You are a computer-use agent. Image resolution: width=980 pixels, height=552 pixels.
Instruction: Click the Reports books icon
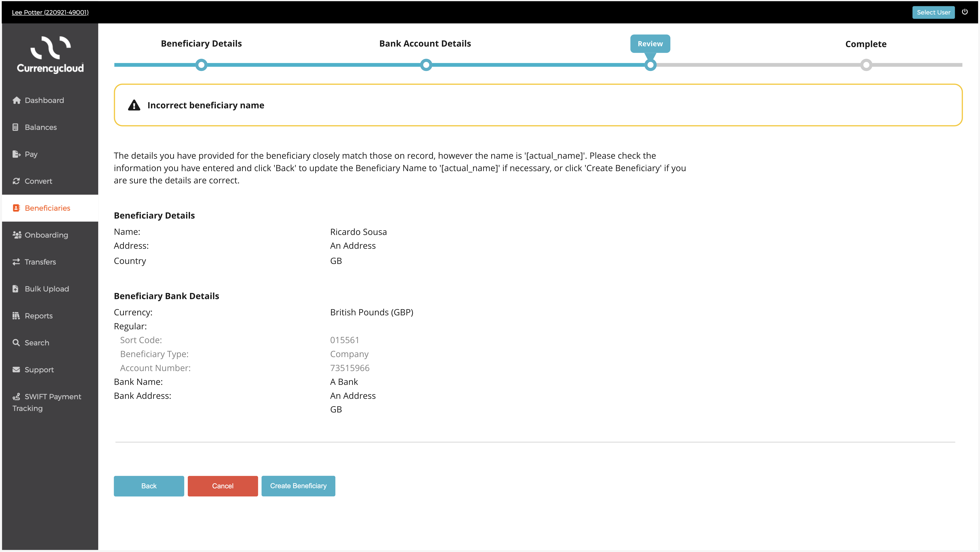16,316
